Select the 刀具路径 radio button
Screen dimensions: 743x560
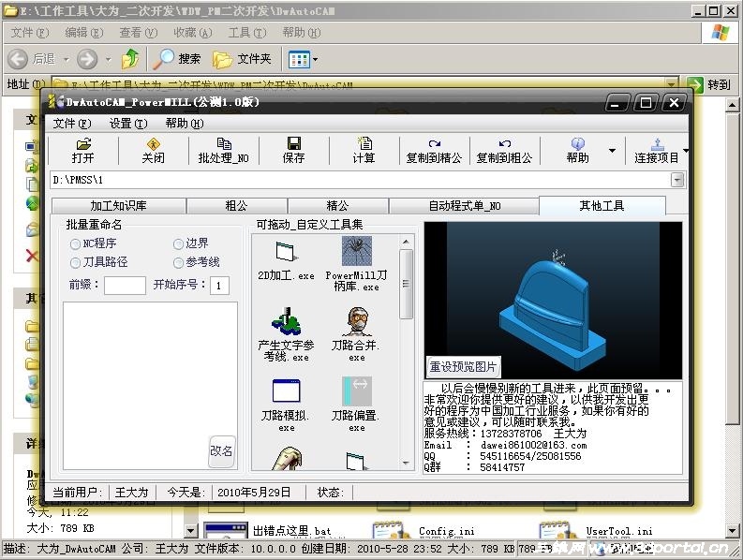pos(75,262)
